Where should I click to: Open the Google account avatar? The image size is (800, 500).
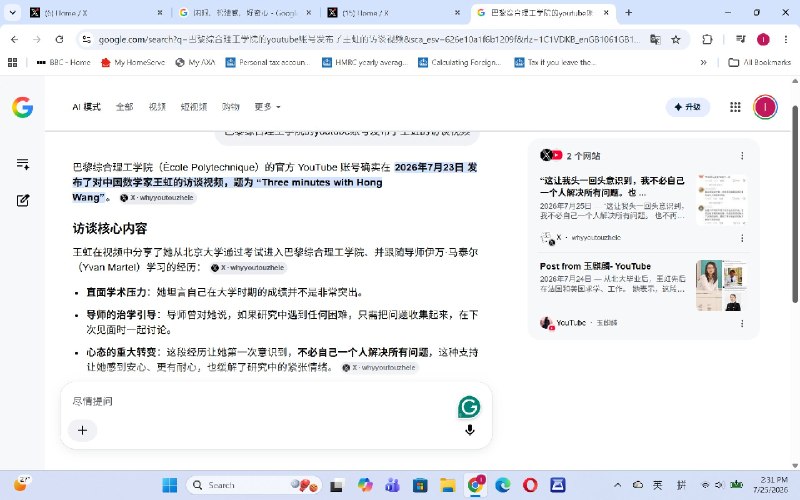[765, 107]
